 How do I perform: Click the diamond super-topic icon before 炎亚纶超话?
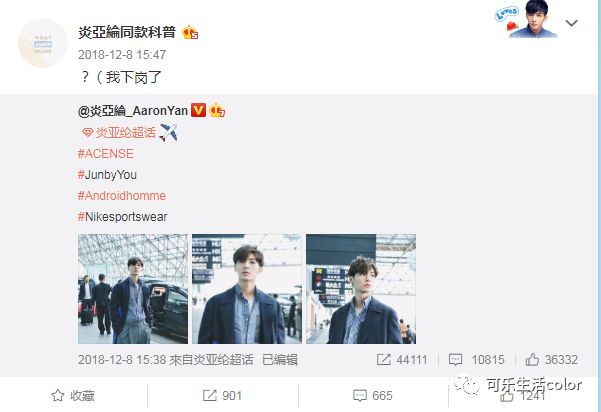point(87,133)
